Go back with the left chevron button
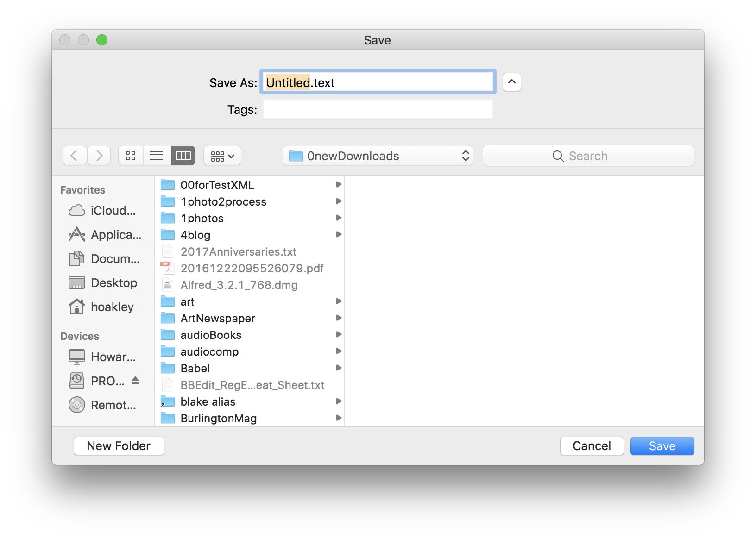Image resolution: width=756 pixels, height=539 pixels. click(x=75, y=156)
